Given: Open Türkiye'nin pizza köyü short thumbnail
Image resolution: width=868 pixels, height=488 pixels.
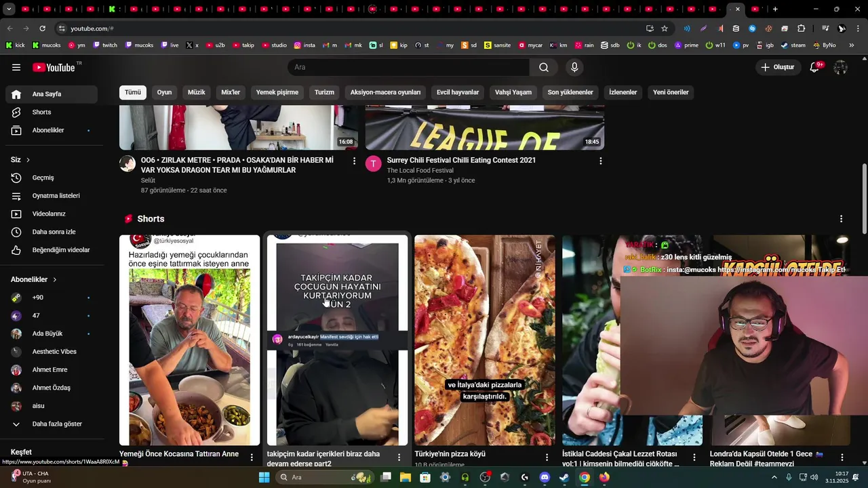Looking at the screenshot, I should click(485, 340).
